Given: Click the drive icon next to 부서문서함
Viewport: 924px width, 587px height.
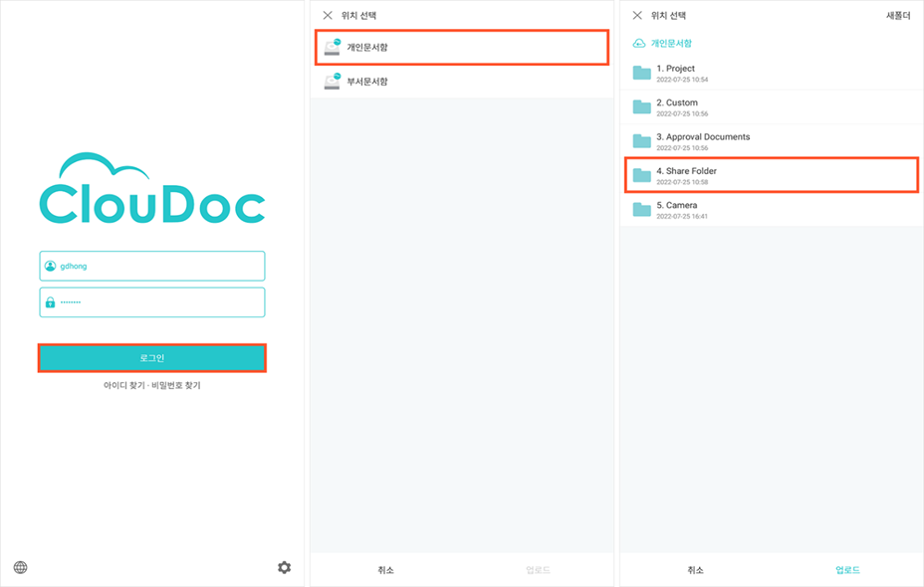Looking at the screenshot, I should click(x=333, y=82).
